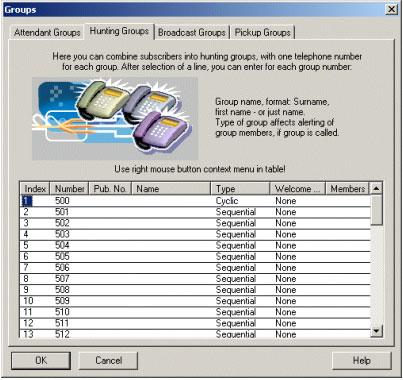Click the table scrollbar up arrow
Screen dimensions: 403x380
(377, 189)
